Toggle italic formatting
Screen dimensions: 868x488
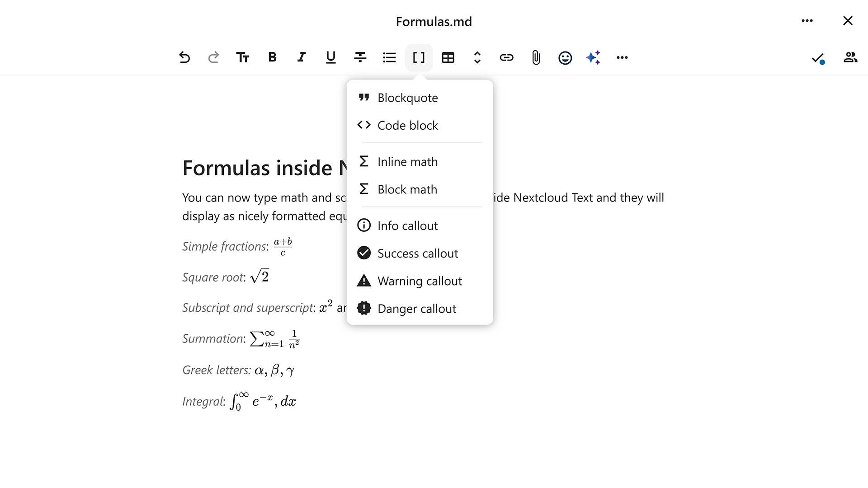[301, 57]
